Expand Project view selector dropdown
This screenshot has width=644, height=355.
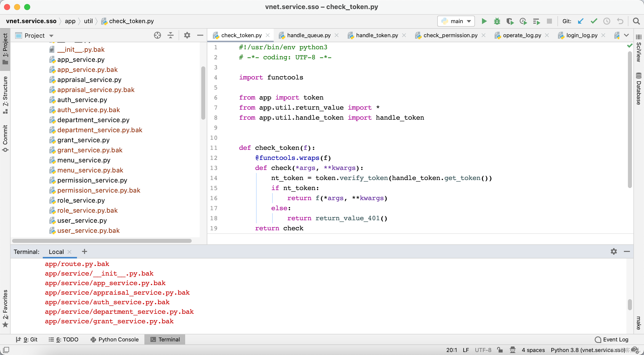pos(51,36)
